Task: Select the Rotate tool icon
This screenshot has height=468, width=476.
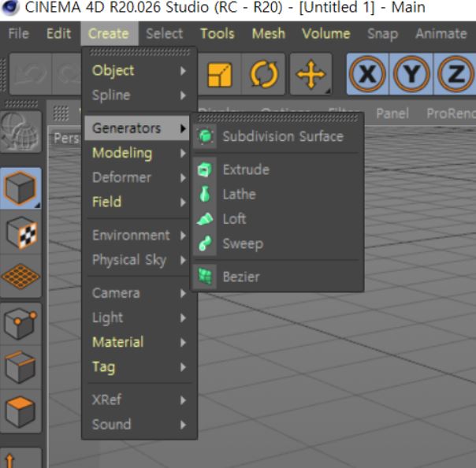Action: pyautogui.click(x=263, y=74)
